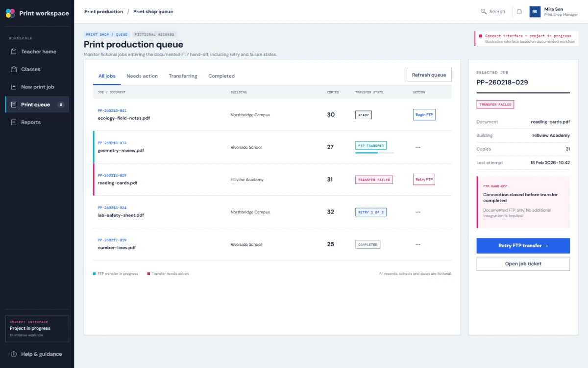Screen dimensions: 588x368
Task: Click the COMPLETED status badge
Action: click(x=367, y=244)
